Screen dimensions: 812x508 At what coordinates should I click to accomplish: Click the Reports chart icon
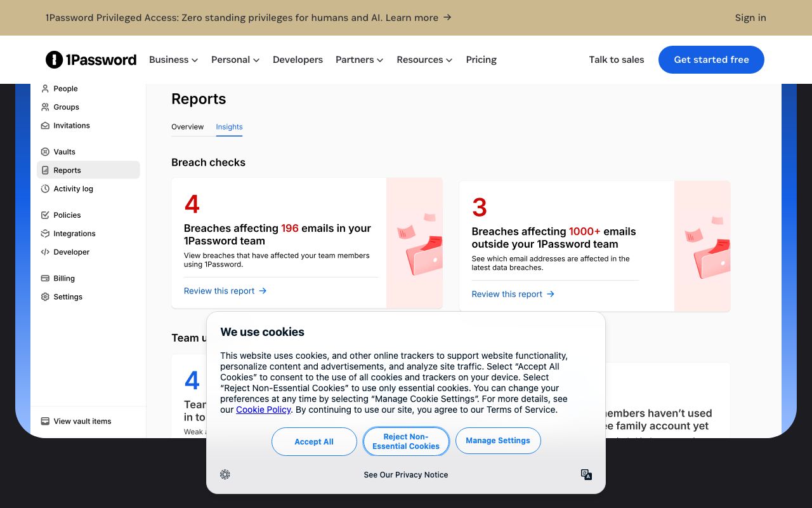coord(45,170)
